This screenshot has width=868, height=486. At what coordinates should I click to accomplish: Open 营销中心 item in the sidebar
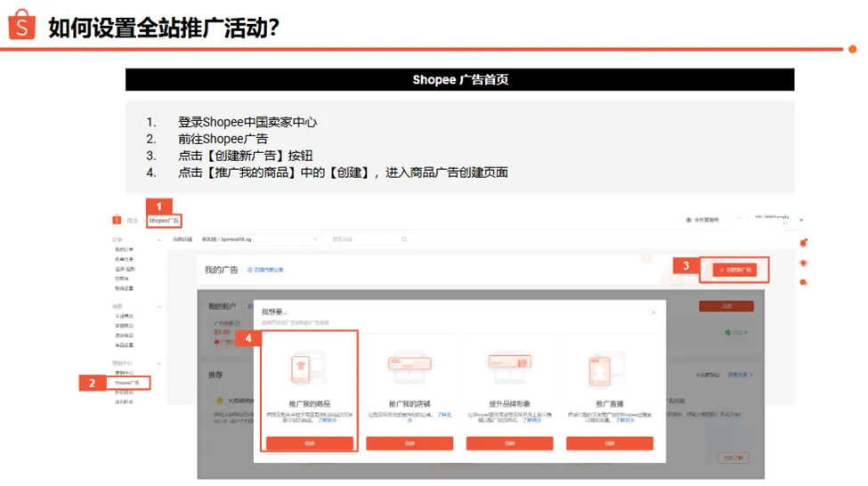(124, 373)
